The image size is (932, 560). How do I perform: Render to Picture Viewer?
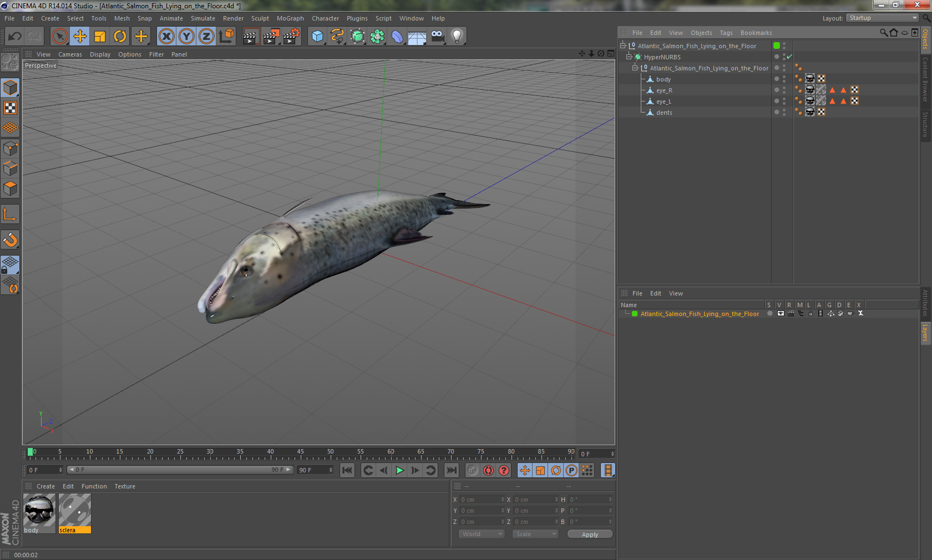(x=271, y=37)
